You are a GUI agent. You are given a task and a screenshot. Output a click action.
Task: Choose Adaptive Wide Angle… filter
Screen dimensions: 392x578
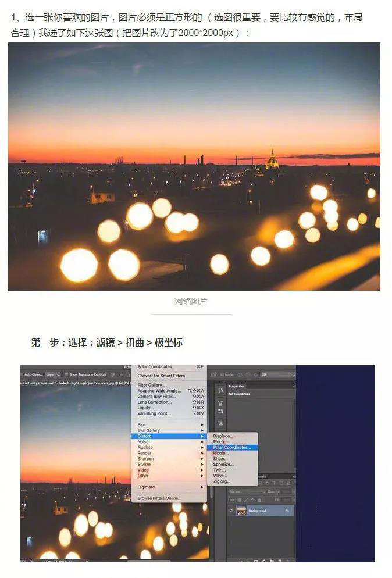[169, 390]
